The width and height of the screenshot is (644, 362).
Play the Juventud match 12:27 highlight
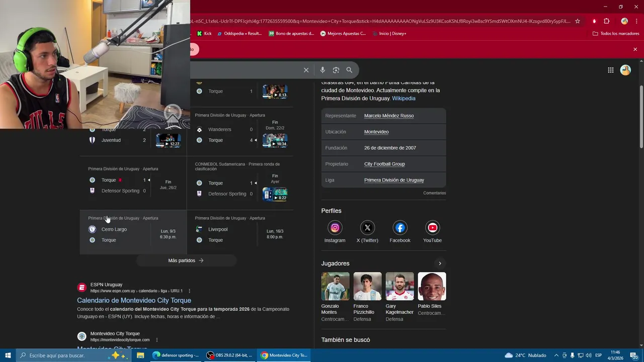168,140
